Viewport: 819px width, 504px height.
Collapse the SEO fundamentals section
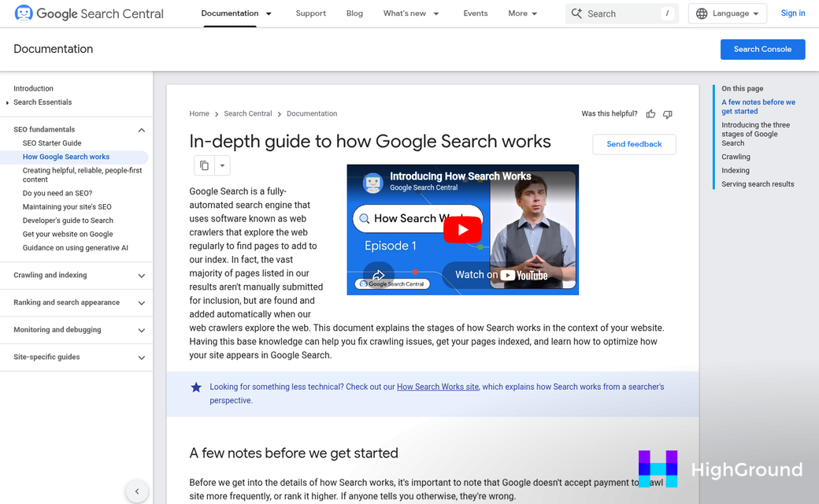[x=142, y=130]
